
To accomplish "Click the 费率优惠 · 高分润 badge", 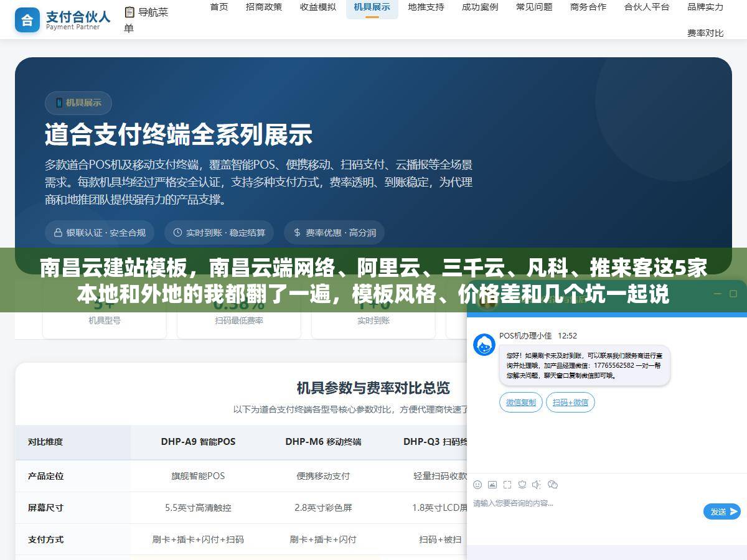I will [334, 233].
